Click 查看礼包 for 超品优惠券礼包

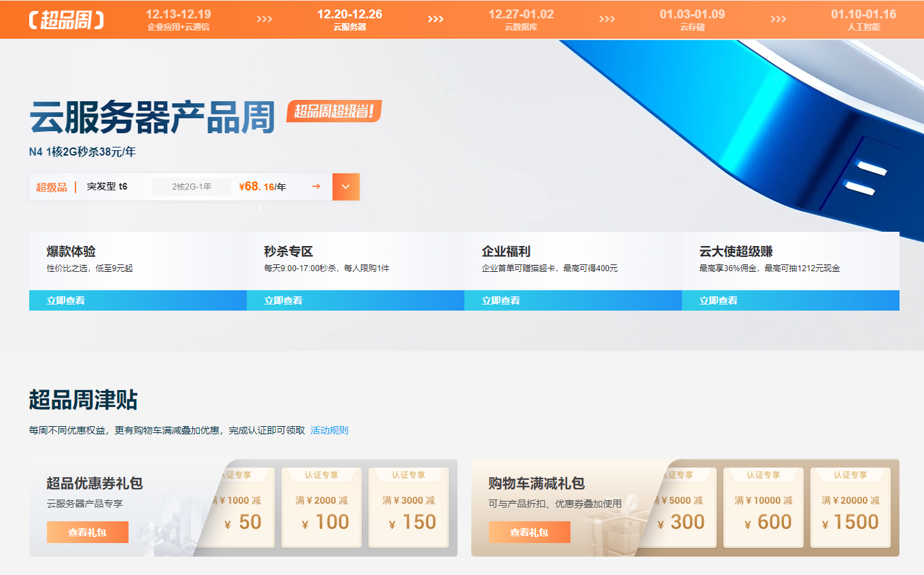click(88, 532)
